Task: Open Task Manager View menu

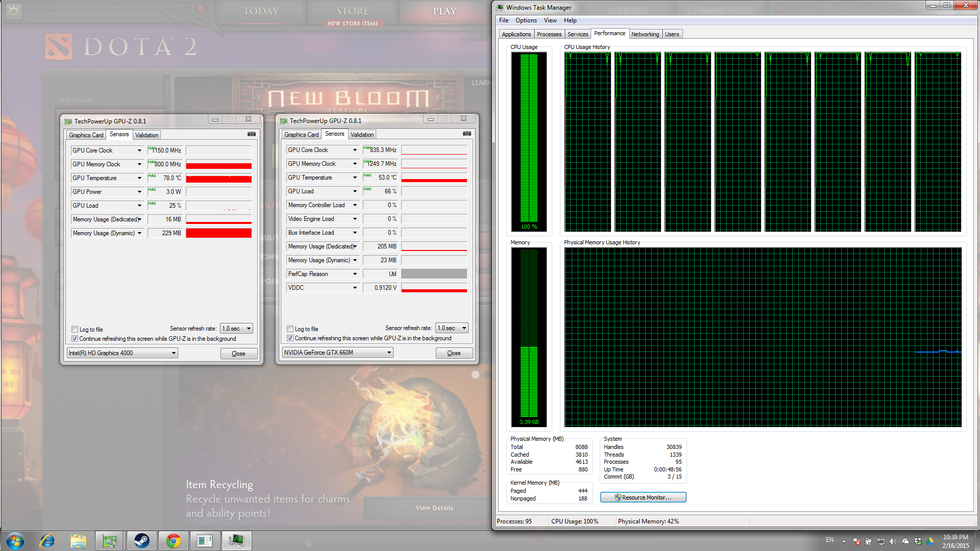Action: [550, 20]
